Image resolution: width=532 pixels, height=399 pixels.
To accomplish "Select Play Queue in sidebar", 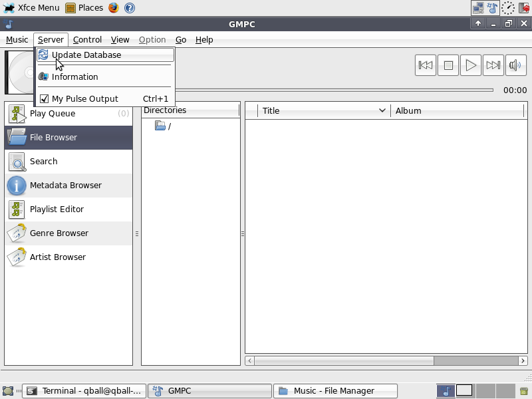I will pyautogui.click(x=68, y=113).
